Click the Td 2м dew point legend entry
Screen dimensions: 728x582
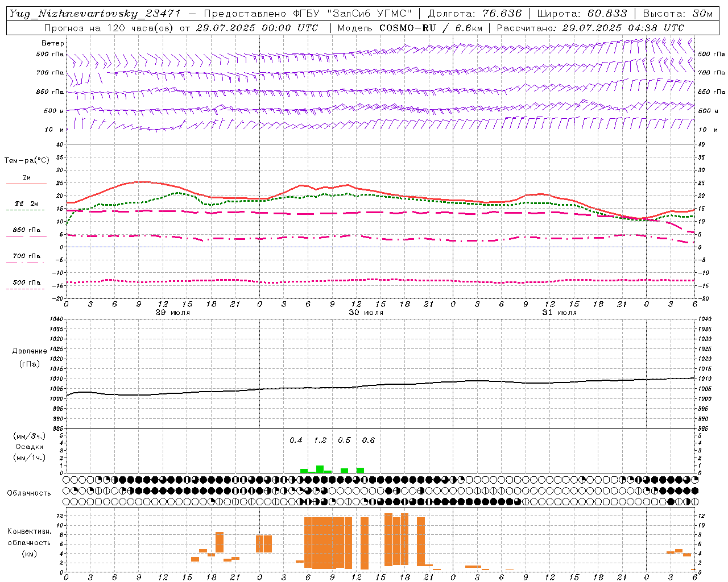[26, 203]
